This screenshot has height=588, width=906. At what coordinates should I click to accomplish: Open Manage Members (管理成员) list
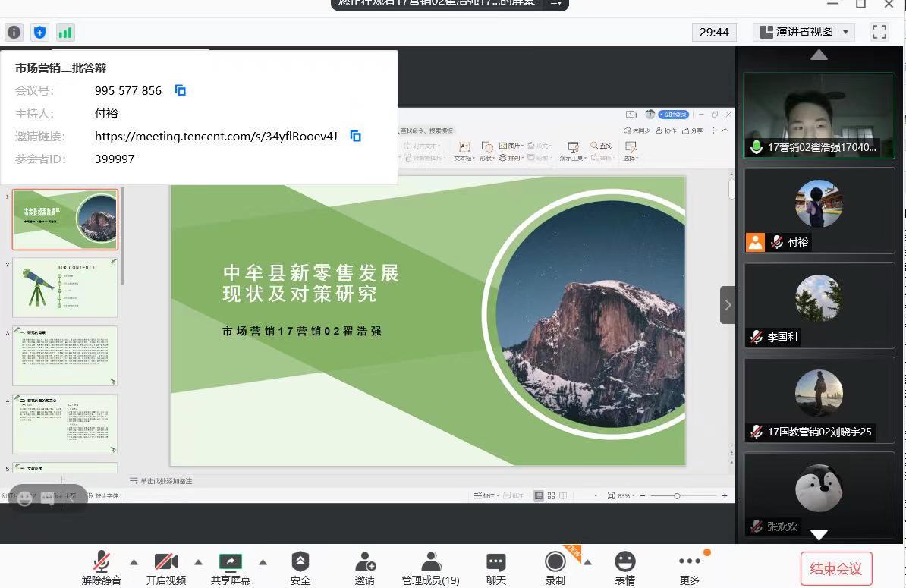tap(430, 568)
